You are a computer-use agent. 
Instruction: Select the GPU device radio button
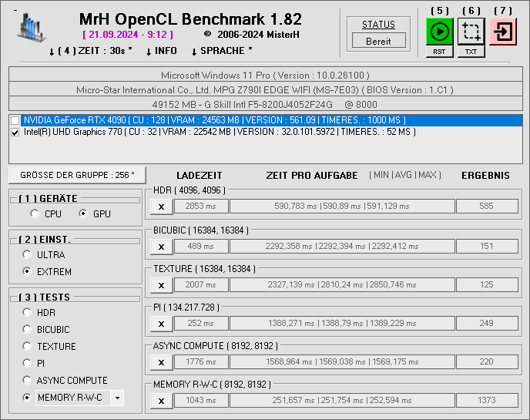[83, 213]
